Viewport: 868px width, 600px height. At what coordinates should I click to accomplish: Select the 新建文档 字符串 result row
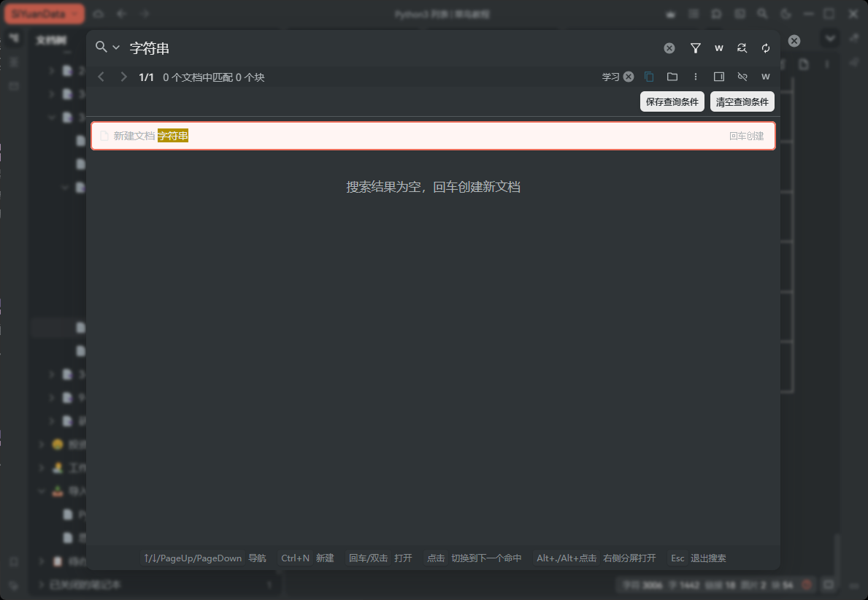[433, 136]
